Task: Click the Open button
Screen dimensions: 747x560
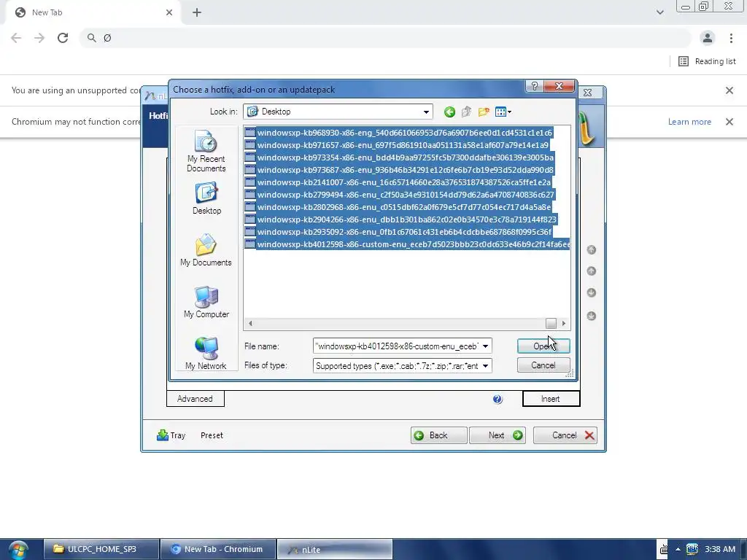Action: coord(543,346)
